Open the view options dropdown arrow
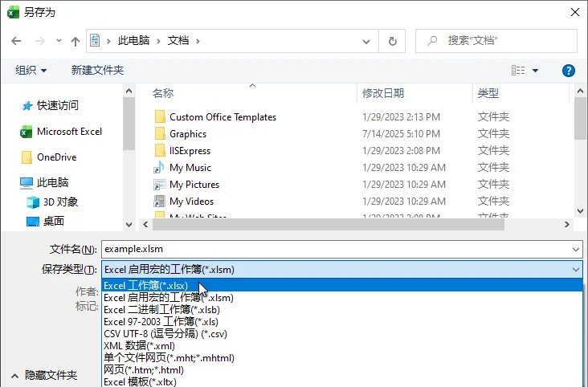 click(536, 71)
